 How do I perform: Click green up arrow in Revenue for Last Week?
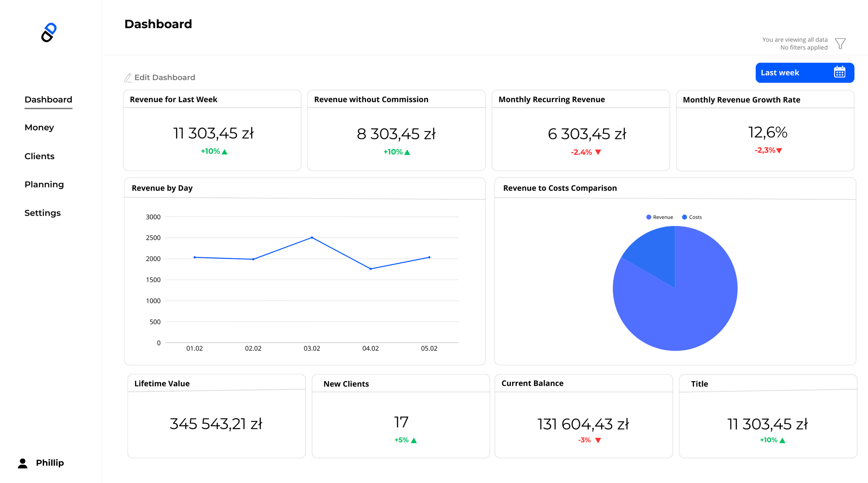225,152
